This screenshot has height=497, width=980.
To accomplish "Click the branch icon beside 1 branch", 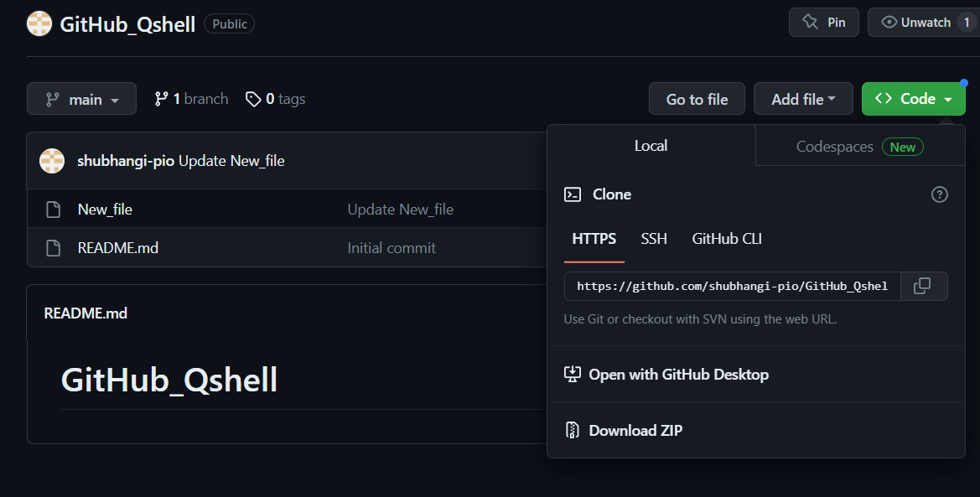I will (162, 99).
